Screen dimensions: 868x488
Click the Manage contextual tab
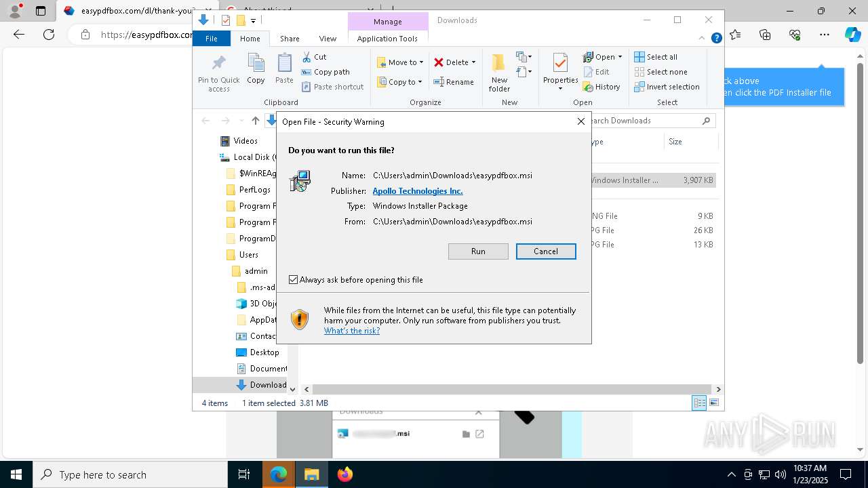coord(387,22)
